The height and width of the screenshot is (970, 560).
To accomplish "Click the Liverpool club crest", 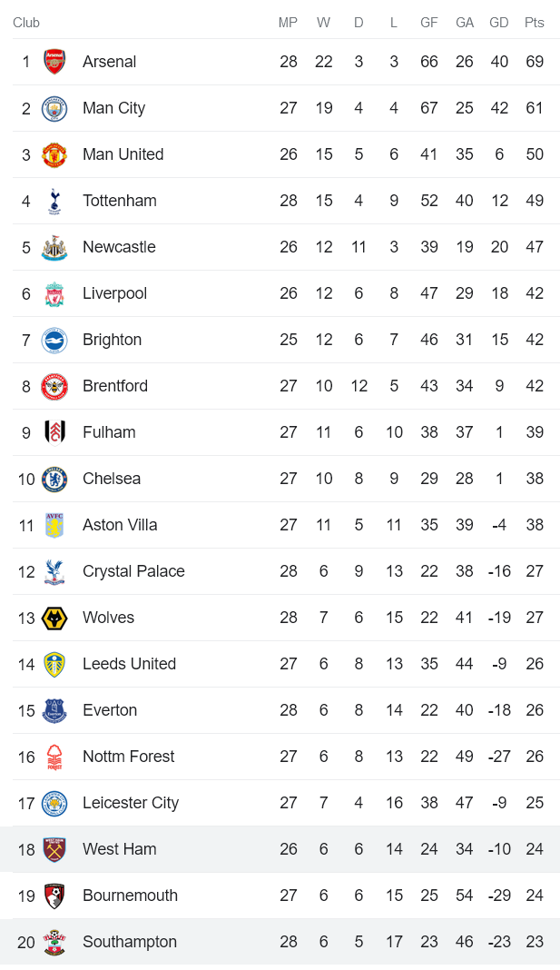I will (54, 293).
